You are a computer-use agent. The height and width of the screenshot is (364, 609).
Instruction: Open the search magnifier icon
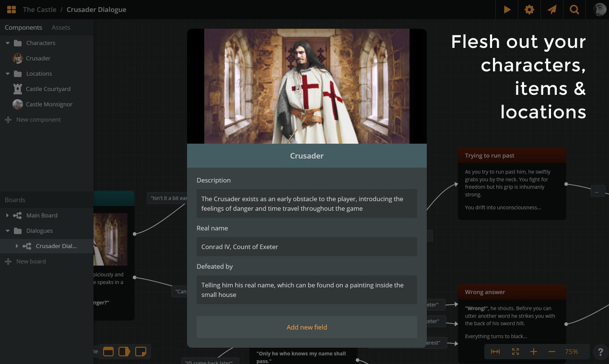click(574, 10)
